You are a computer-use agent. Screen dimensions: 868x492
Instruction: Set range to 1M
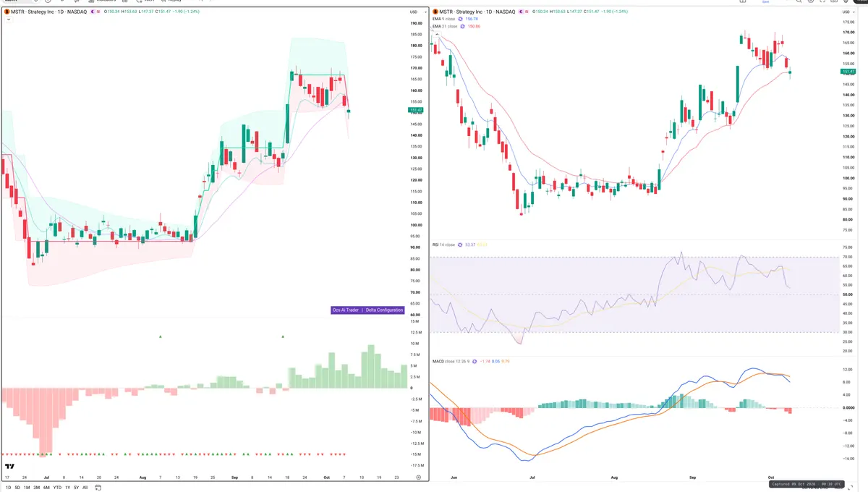(x=27, y=488)
